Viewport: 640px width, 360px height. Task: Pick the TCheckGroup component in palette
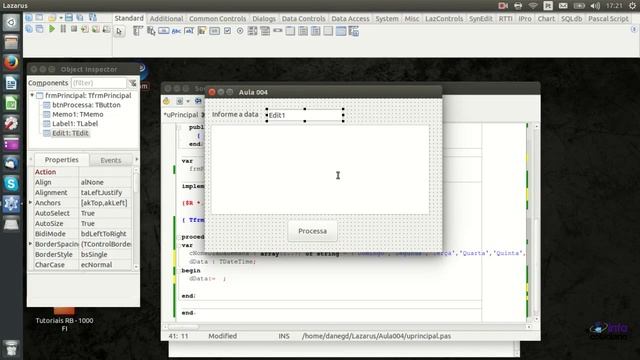point(316,31)
